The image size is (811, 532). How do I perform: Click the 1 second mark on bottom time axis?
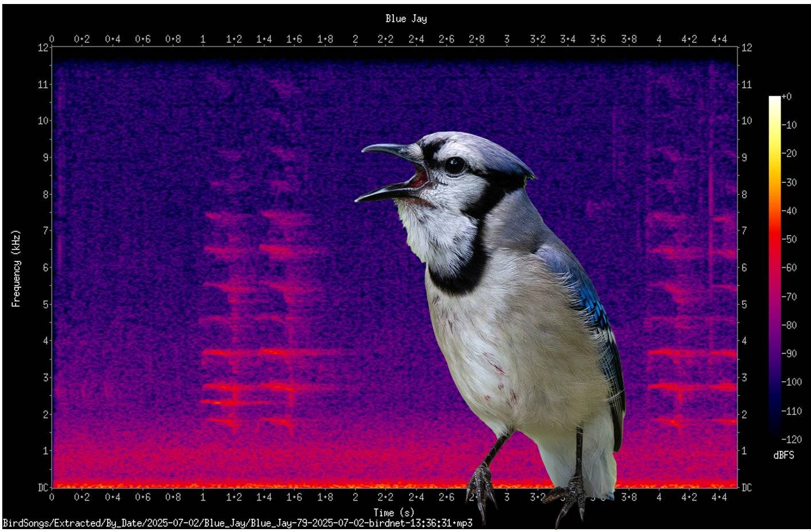[203, 498]
